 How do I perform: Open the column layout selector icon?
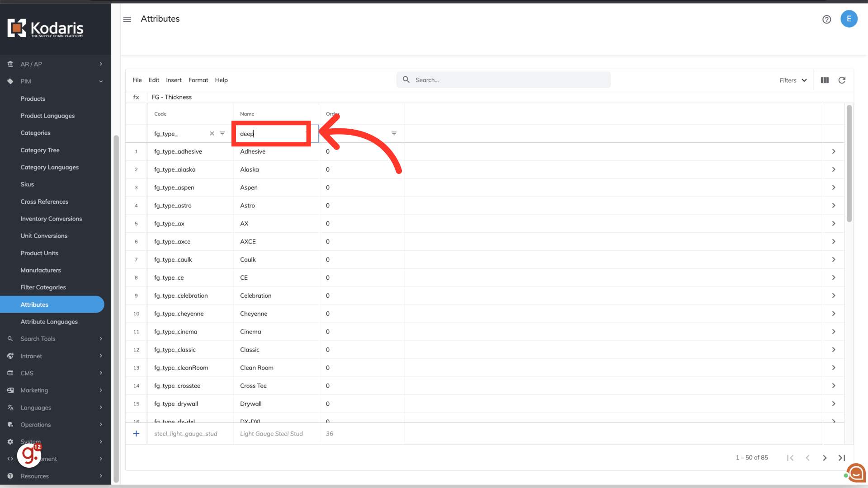pyautogui.click(x=825, y=80)
